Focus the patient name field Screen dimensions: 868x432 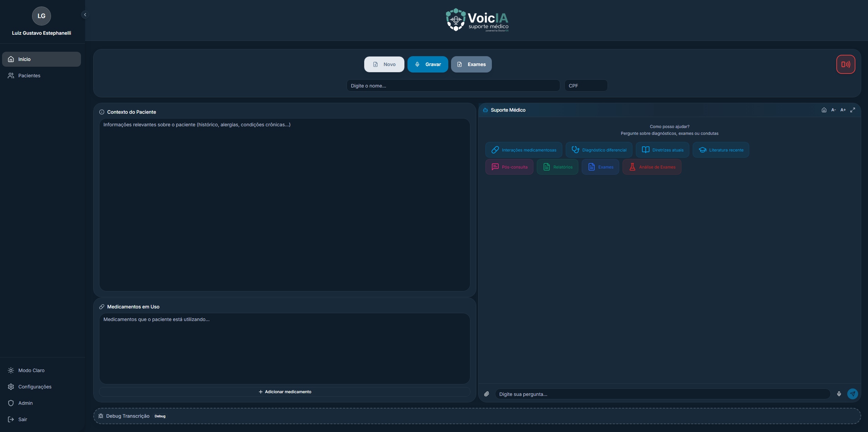pos(453,86)
